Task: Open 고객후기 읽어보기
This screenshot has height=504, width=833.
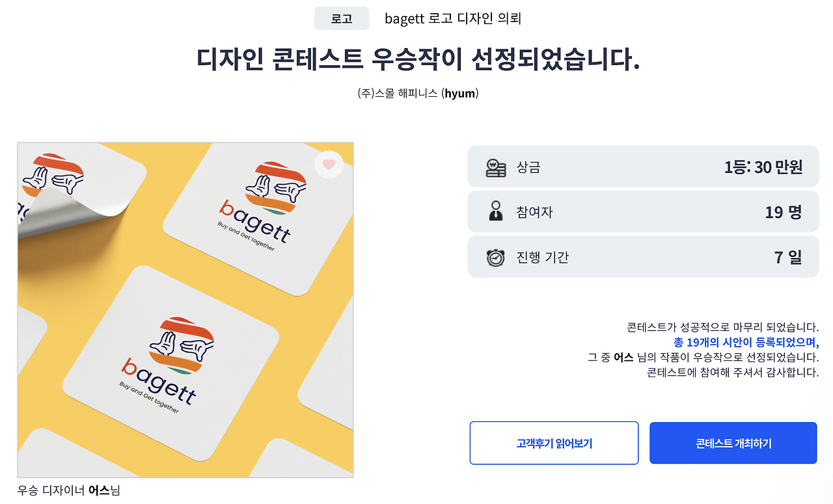Action: click(x=554, y=443)
